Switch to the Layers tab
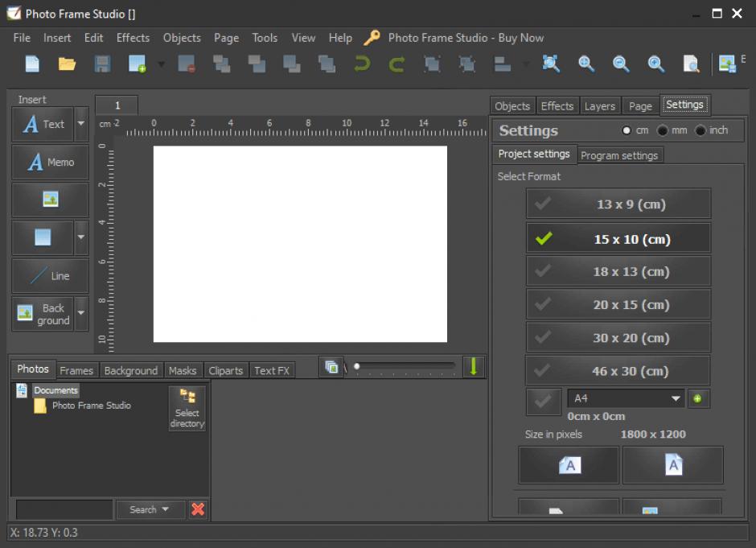Image resolution: width=756 pixels, height=548 pixels. coord(600,106)
